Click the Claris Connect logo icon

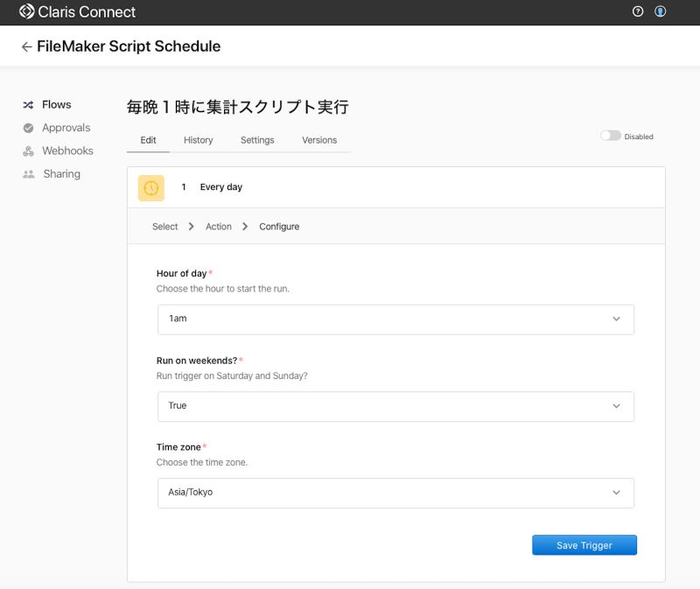[x=27, y=11]
